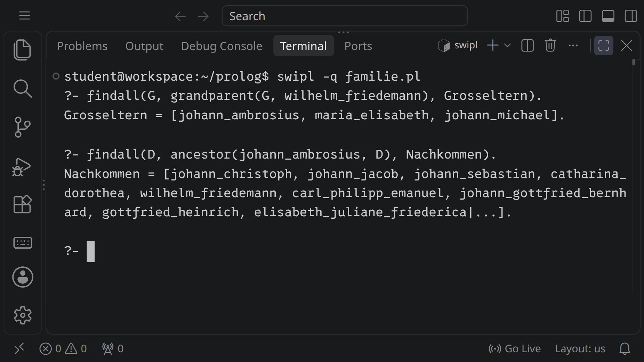The height and width of the screenshot is (362, 644).
Task: Switch to the Problems tab
Action: [x=82, y=46]
